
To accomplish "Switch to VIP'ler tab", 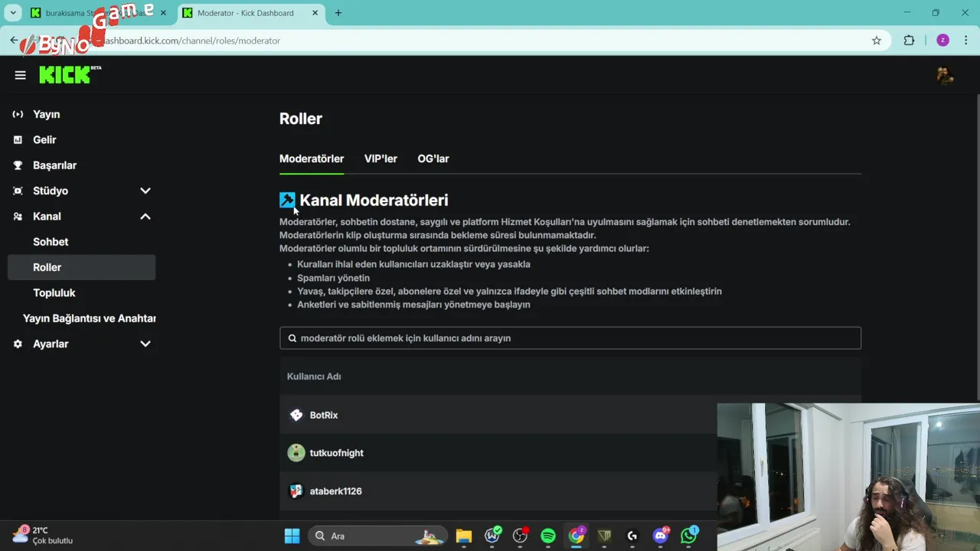I will (381, 158).
